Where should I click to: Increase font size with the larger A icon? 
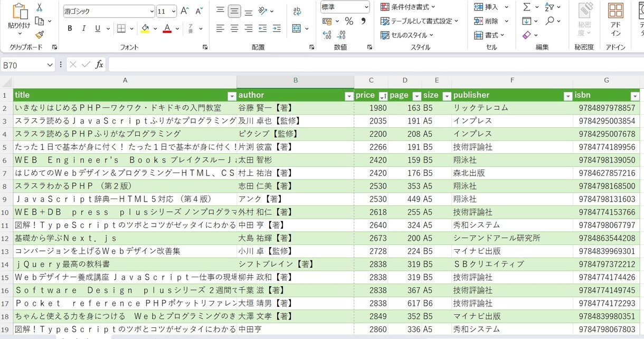point(184,11)
